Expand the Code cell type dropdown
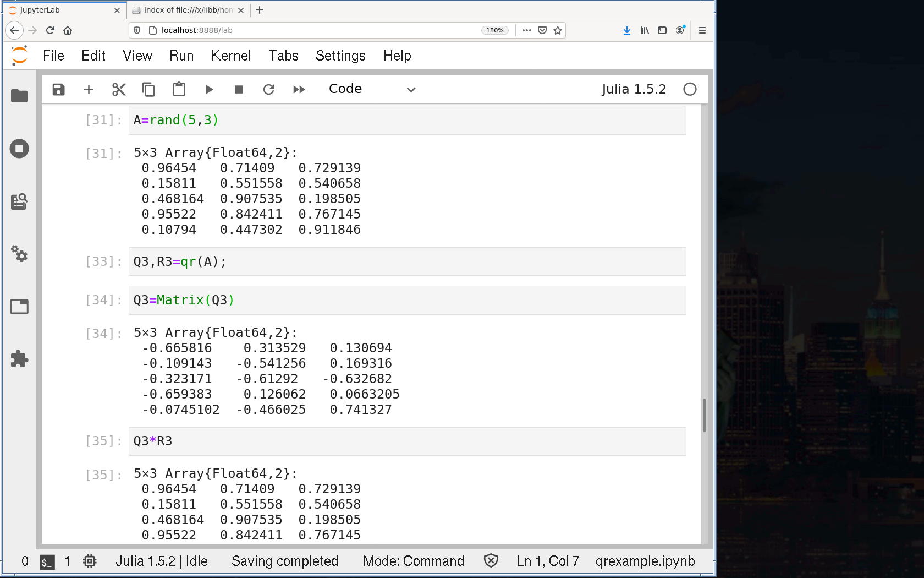This screenshot has width=924, height=578. tap(372, 89)
